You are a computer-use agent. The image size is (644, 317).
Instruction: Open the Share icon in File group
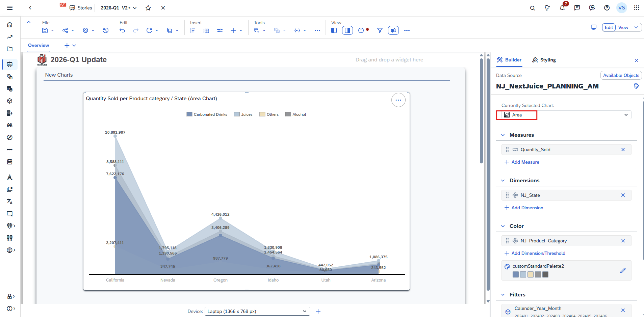tap(65, 30)
